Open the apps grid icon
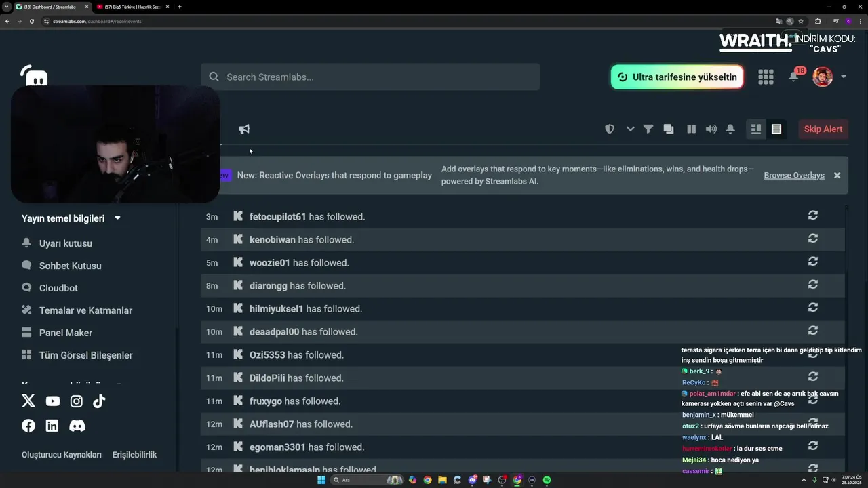 pos(766,77)
